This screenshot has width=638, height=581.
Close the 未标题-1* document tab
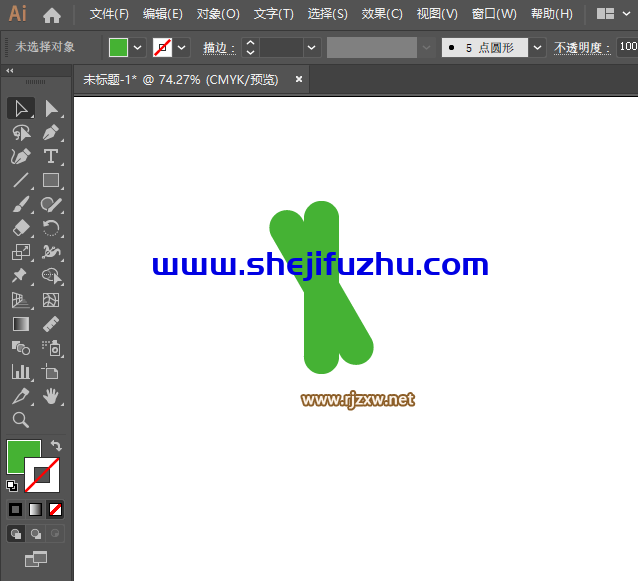pyautogui.click(x=299, y=79)
